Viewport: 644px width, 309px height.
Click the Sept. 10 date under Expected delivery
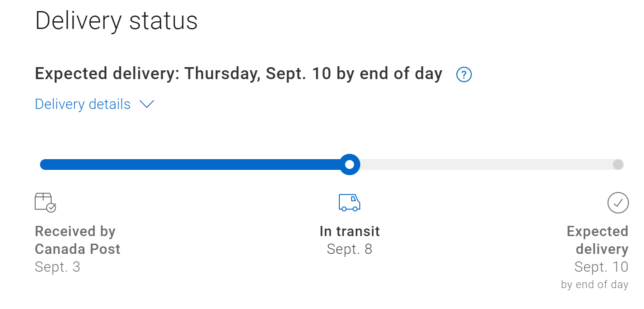[x=601, y=267]
